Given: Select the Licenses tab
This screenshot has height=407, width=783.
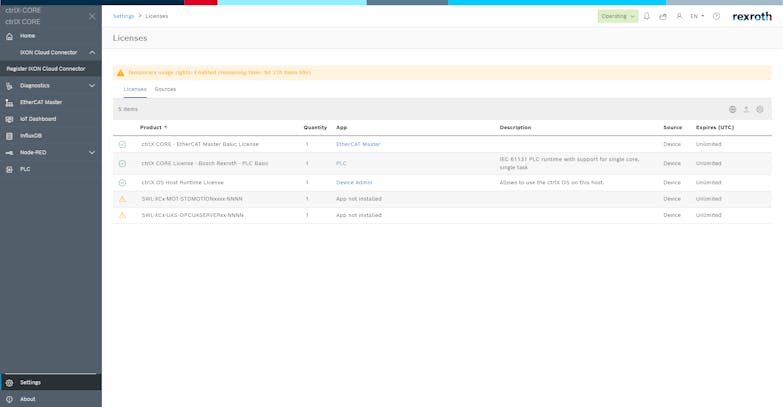Looking at the screenshot, I should [134, 89].
